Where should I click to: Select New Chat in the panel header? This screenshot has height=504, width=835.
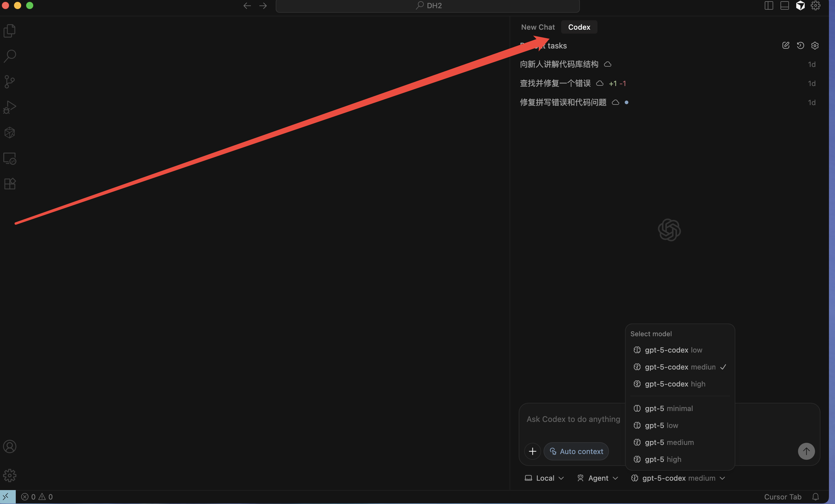tap(537, 27)
